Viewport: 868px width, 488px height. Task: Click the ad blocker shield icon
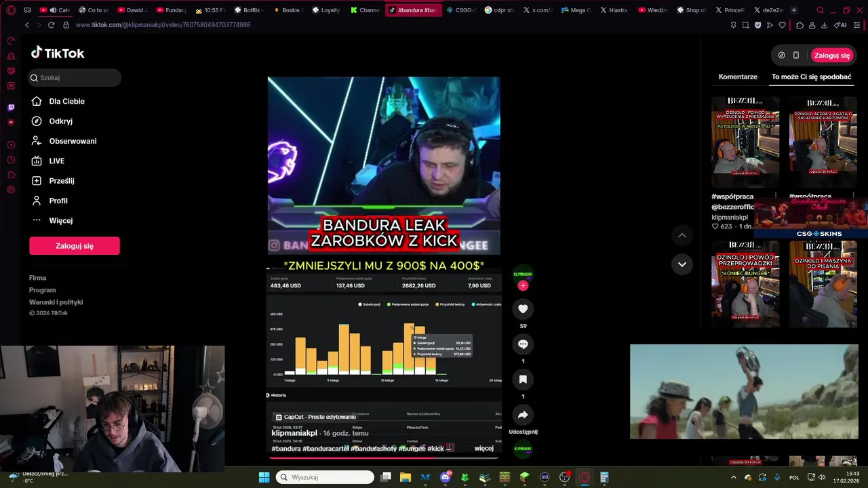tap(758, 25)
